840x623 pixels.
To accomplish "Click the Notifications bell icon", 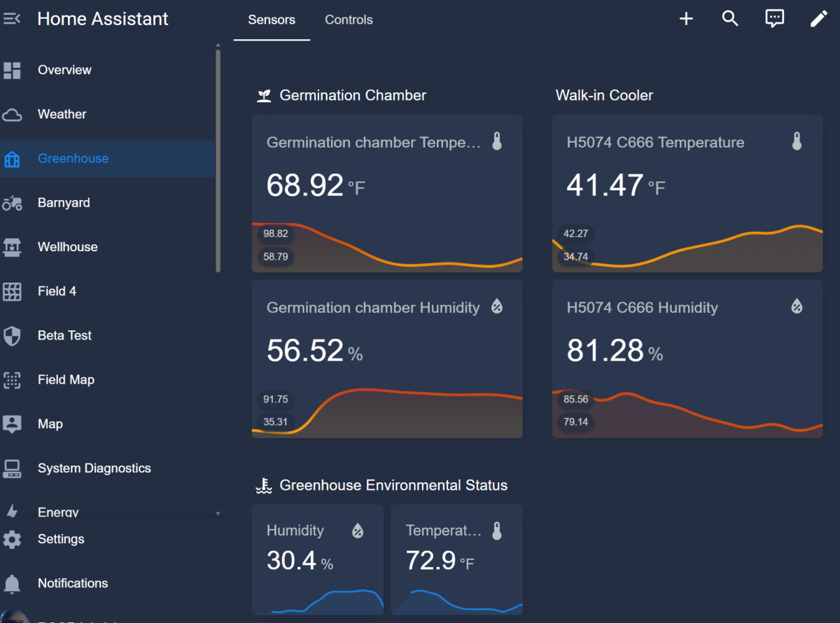I will tap(13, 583).
